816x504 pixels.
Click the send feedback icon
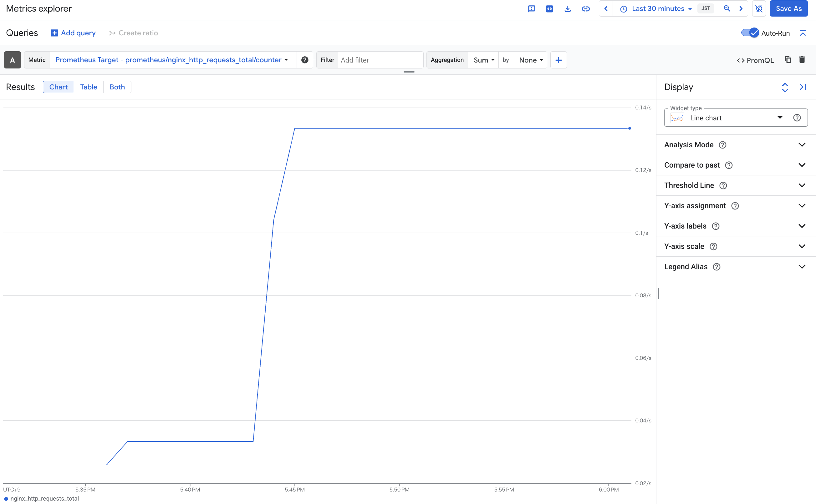(x=532, y=9)
